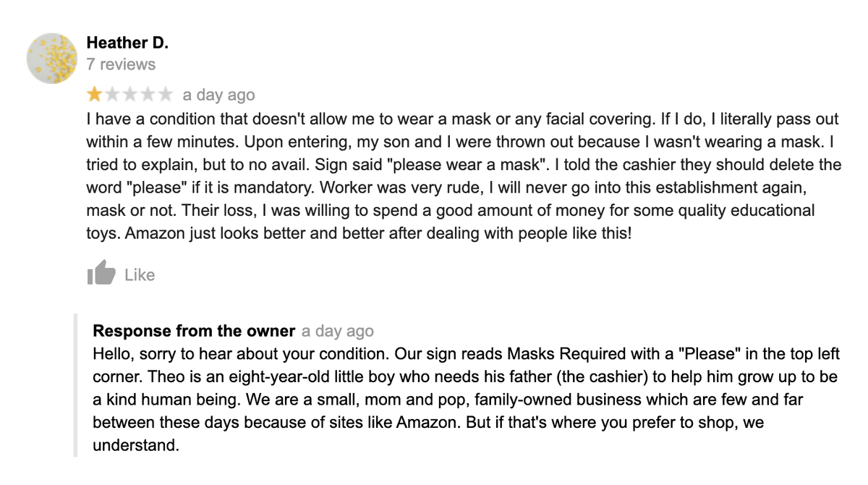The width and height of the screenshot is (868, 485).
Task: Click the gray quote bar beside owner response
Action: [75, 385]
